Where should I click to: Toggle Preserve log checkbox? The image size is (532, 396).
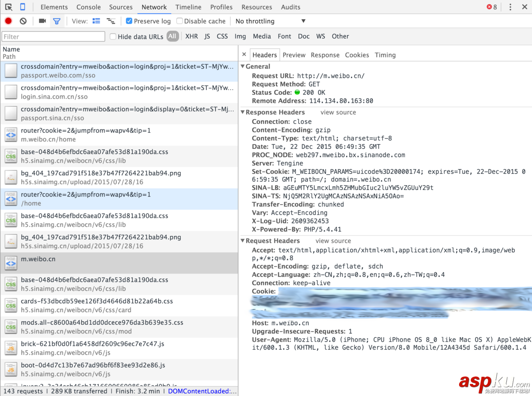pyautogui.click(x=129, y=21)
